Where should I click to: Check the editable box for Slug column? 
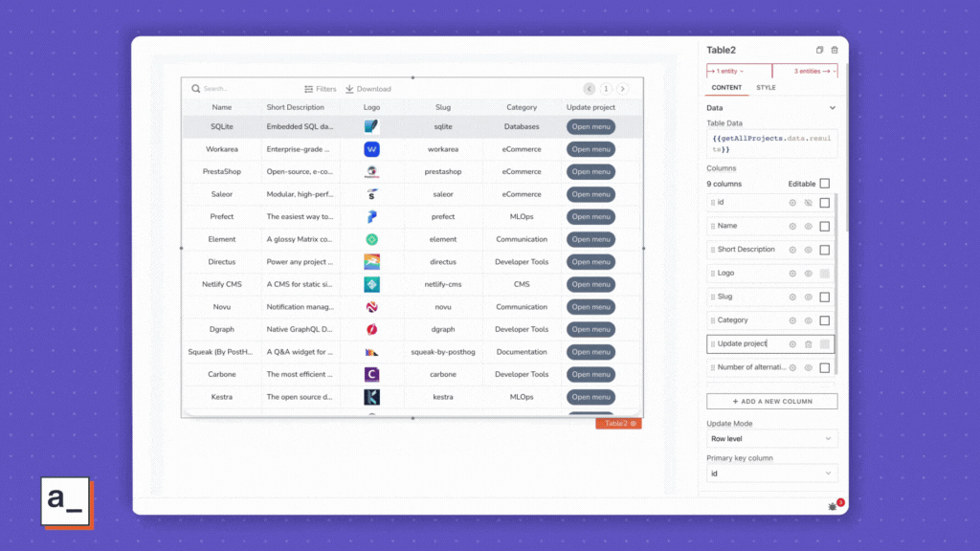(x=825, y=298)
